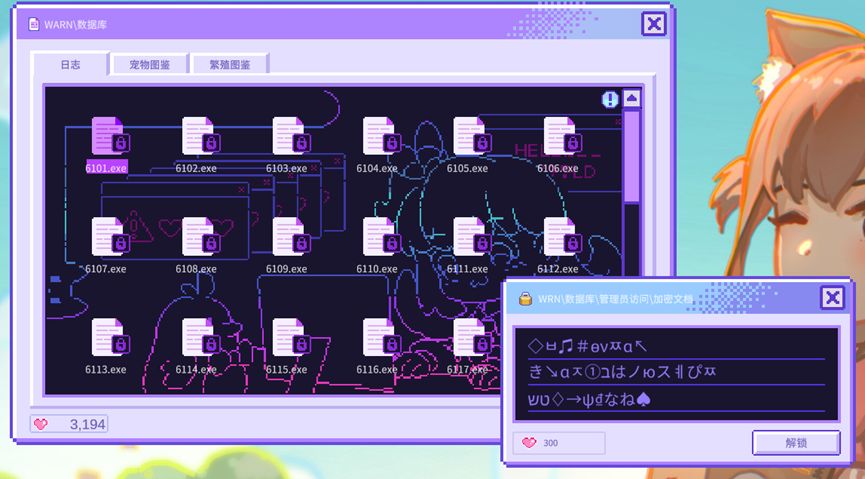Open the 6112.exe locked file icon
Image resolution: width=865 pixels, height=479 pixels.
tap(563, 236)
